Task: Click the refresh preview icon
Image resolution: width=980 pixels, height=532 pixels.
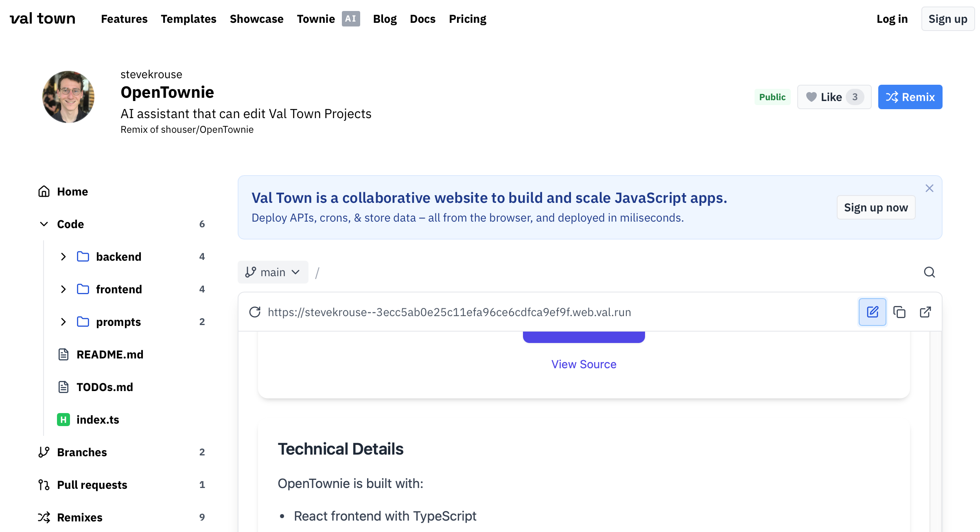Action: coord(255,312)
